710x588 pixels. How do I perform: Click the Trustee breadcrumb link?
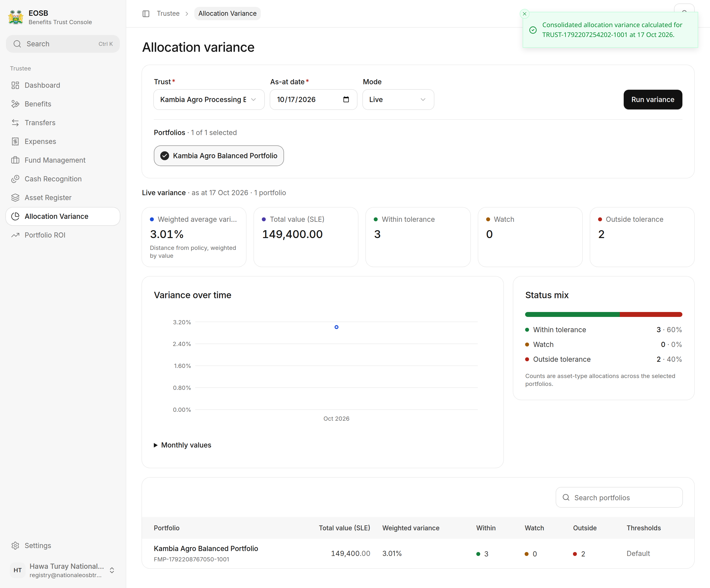168,14
